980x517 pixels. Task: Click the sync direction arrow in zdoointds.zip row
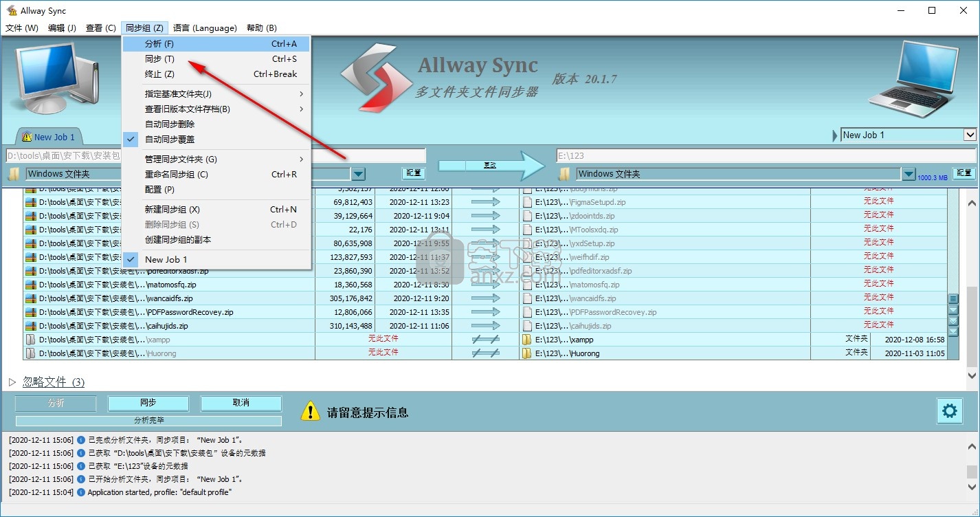486,216
